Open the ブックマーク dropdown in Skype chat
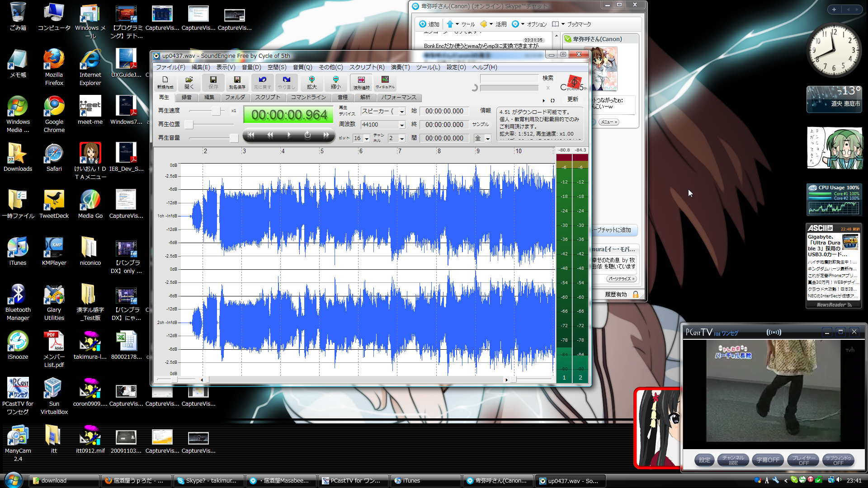This screenshot has height=488, width=868. click(x=571, y=24)
